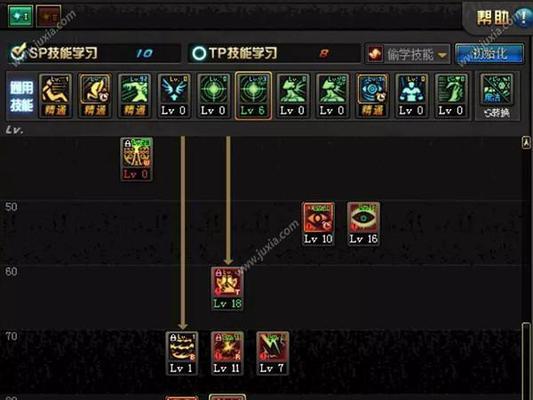Click the highlighted Lv 6 crosshair skill
This screenshot has height=400, width=533.
coord(253,96)
